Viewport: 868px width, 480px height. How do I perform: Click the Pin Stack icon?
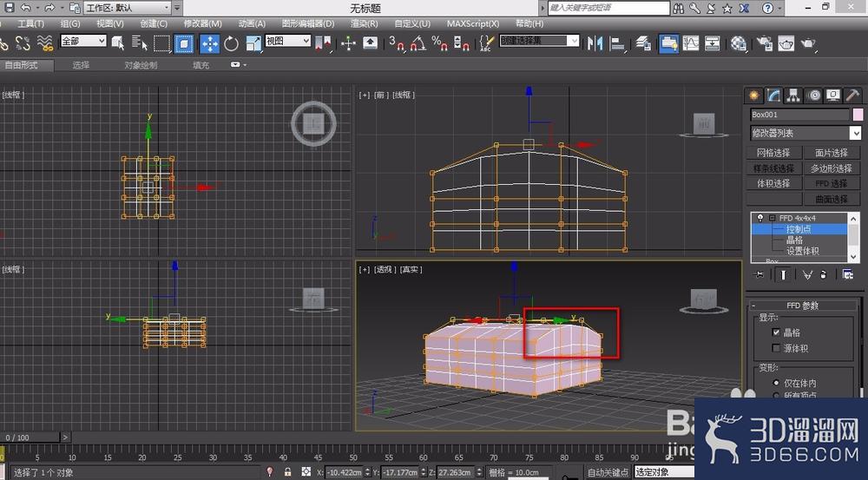click(759, 274)
